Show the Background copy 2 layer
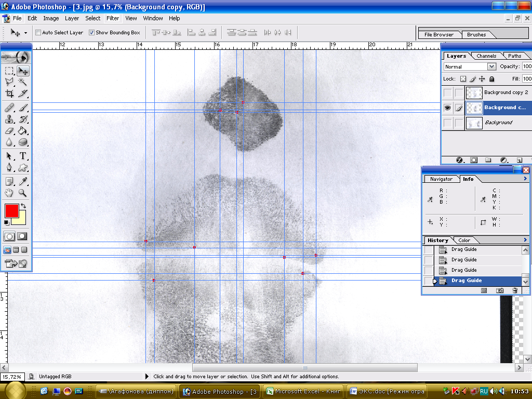 pyautogui.click(x=447, y=92)
